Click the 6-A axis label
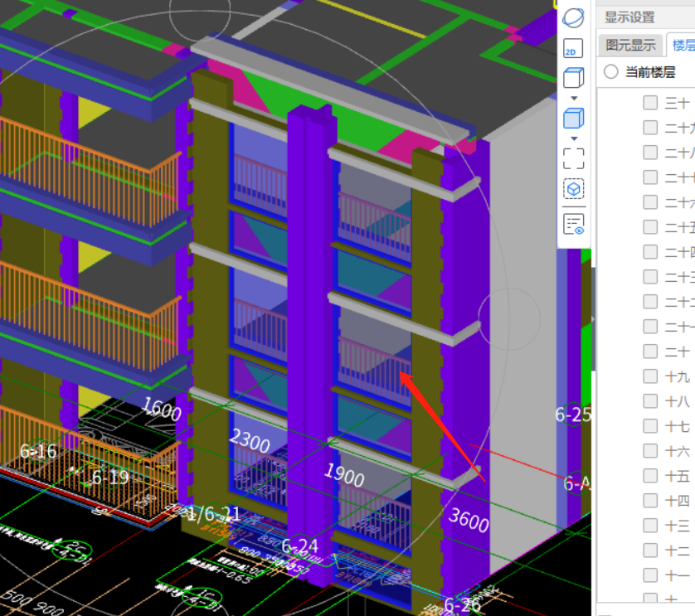Image resolution: width=695 pixels, height=616 pixels. click(x=576, y=483)
